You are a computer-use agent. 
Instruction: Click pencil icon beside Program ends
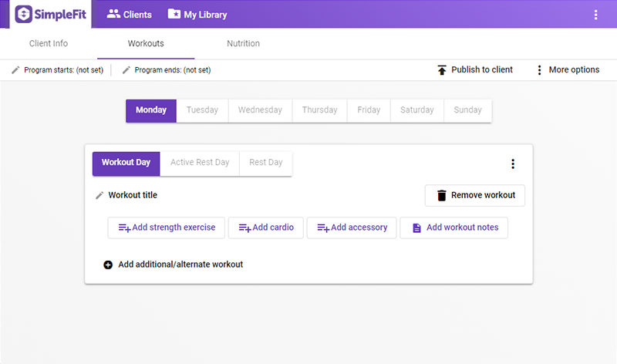(126, 70)
